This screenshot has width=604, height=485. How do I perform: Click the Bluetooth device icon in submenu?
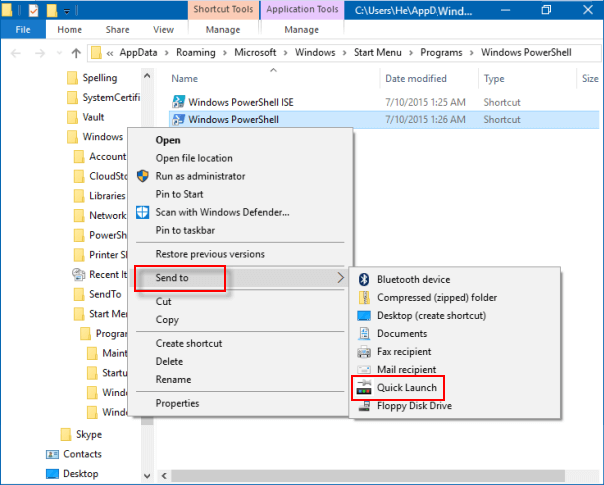tap(365, 280)
